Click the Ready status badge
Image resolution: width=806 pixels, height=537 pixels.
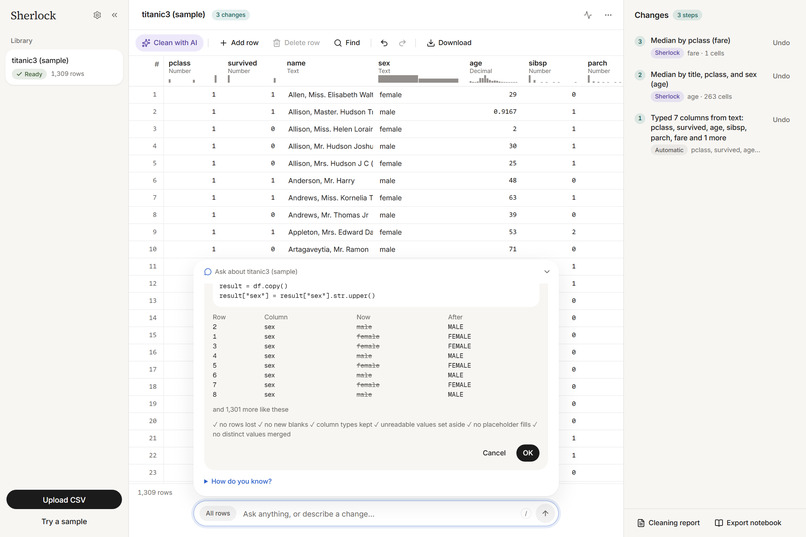(x=29, y=74)
